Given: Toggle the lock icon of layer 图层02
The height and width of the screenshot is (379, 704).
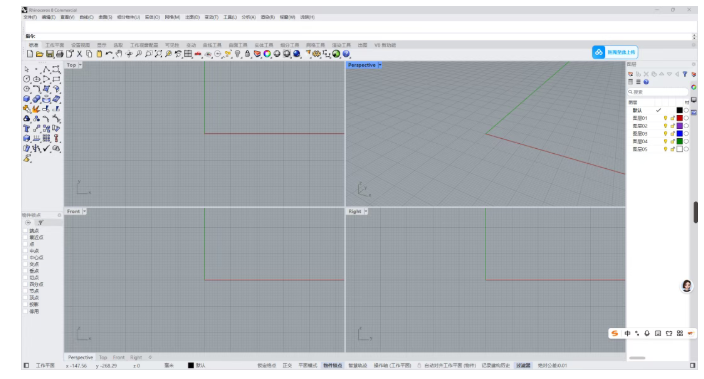Looking at the screenshot, I should pos(673,126).
